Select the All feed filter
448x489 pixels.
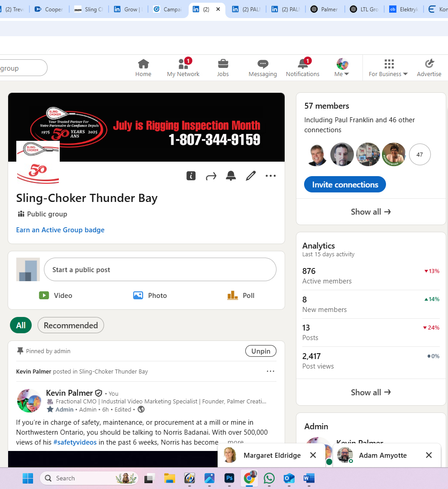click(21, 325)
